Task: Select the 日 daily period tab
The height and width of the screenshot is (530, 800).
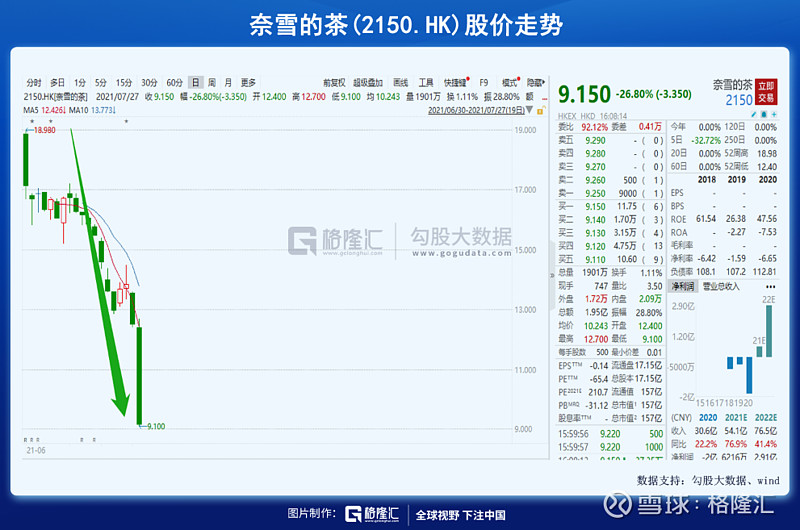Action: pyautogui.click(x=195, y=83)
